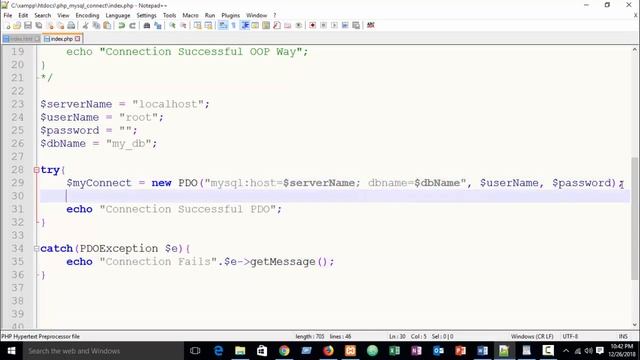Toggle word wrap in the toolbar
This screenshot has width=640, height=360.
coord(223,25)
